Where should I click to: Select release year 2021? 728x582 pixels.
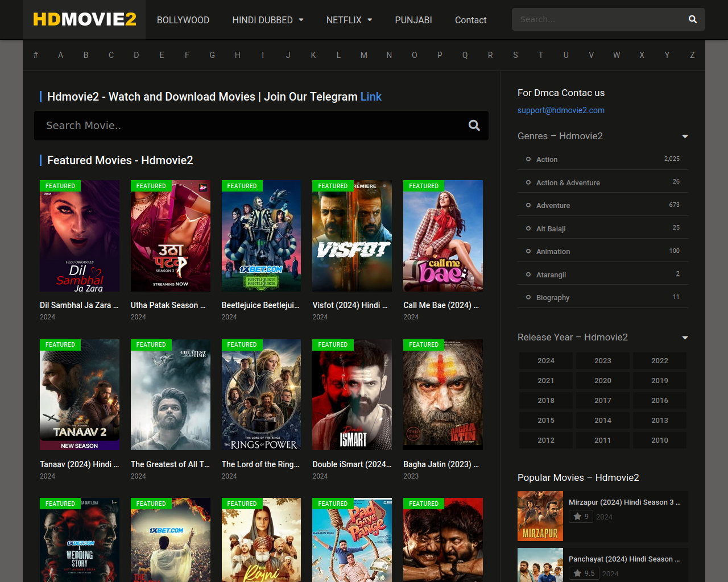(546, 381)
